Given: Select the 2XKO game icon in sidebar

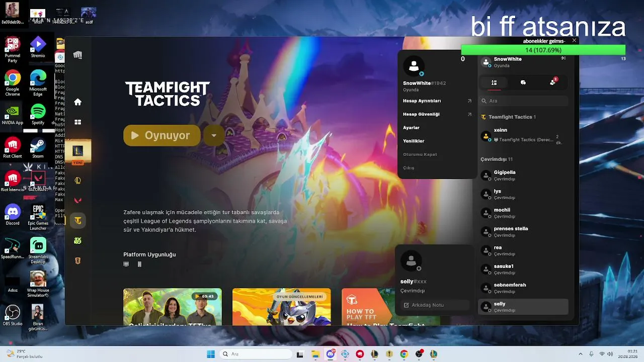Looking at the screenshot, I should coord(77,241).
